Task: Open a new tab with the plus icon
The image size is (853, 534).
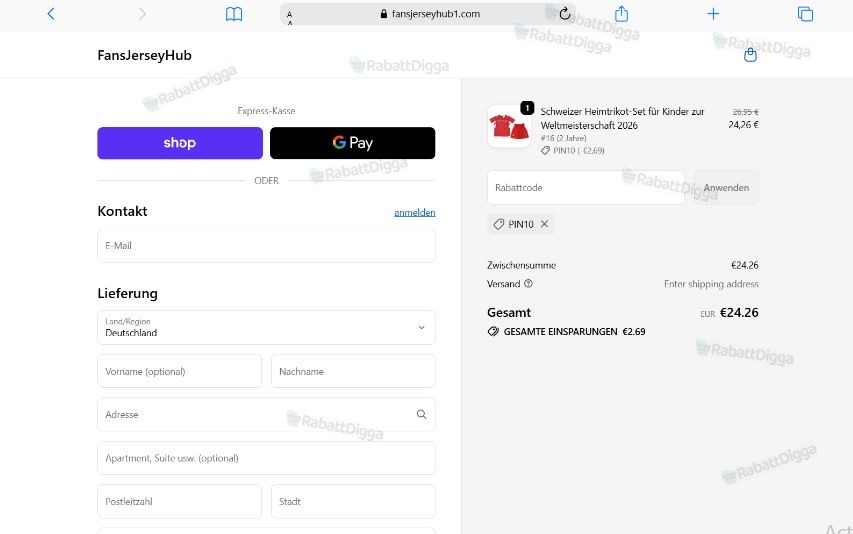Action: [713, 14]
